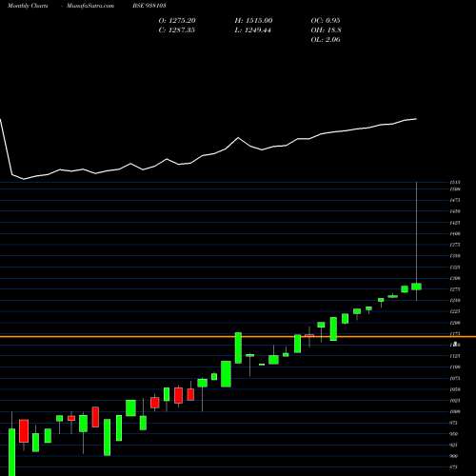Click the 1450 price axis label
Image resolution: width=476 pixels, height=476 pixels.
point(455,211)
